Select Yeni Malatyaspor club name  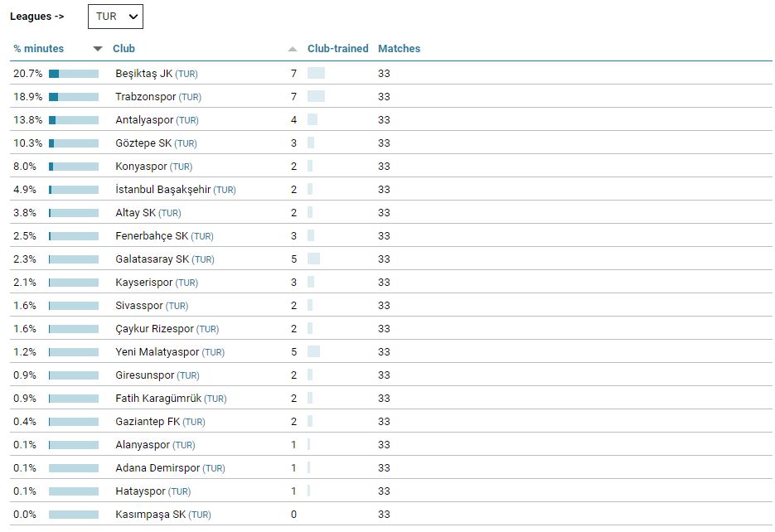[157, 352]
